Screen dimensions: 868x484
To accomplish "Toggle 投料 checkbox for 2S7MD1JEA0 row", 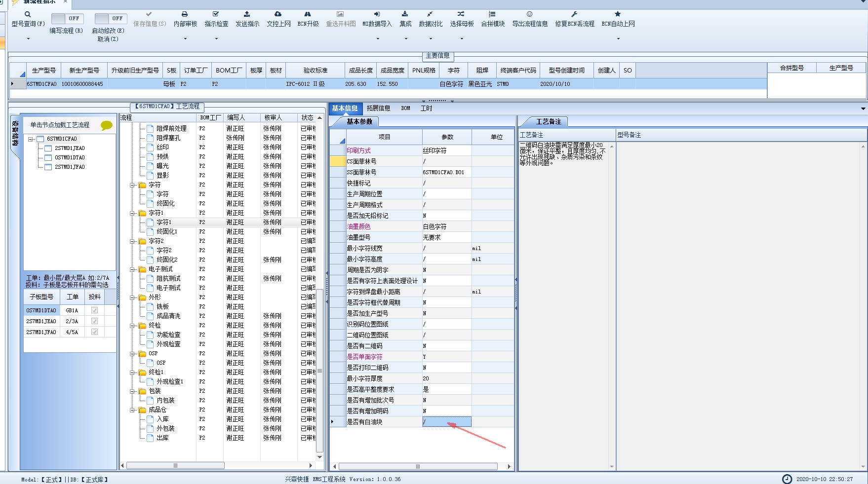I will [x=94, y=321].
